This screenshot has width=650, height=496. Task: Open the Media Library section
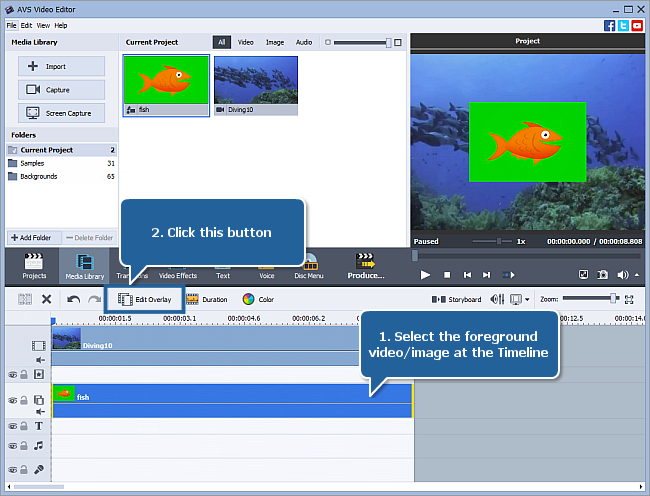85,266
